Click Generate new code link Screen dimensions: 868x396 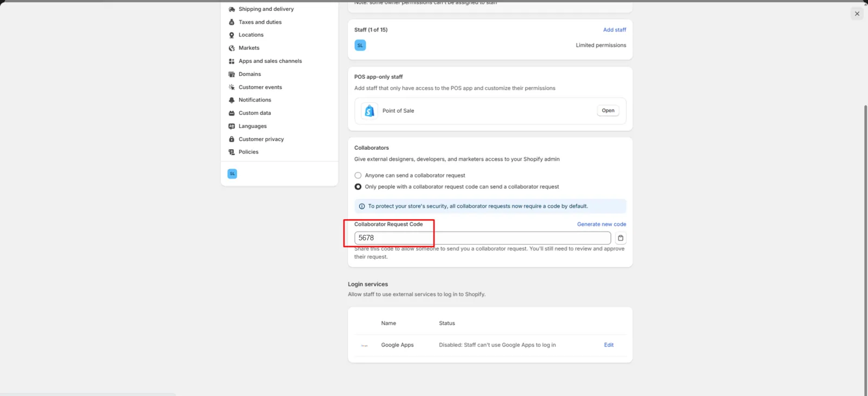[x=602, y=224]
